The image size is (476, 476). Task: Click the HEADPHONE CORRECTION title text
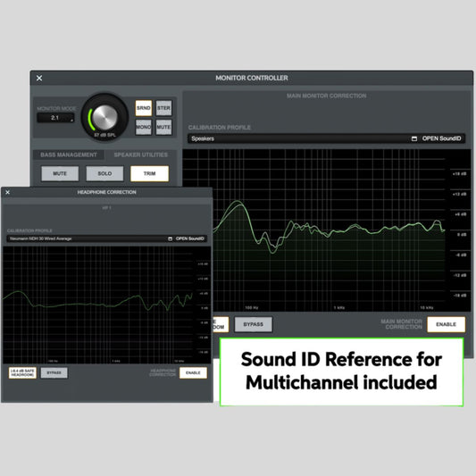click(x=106, y=192)
